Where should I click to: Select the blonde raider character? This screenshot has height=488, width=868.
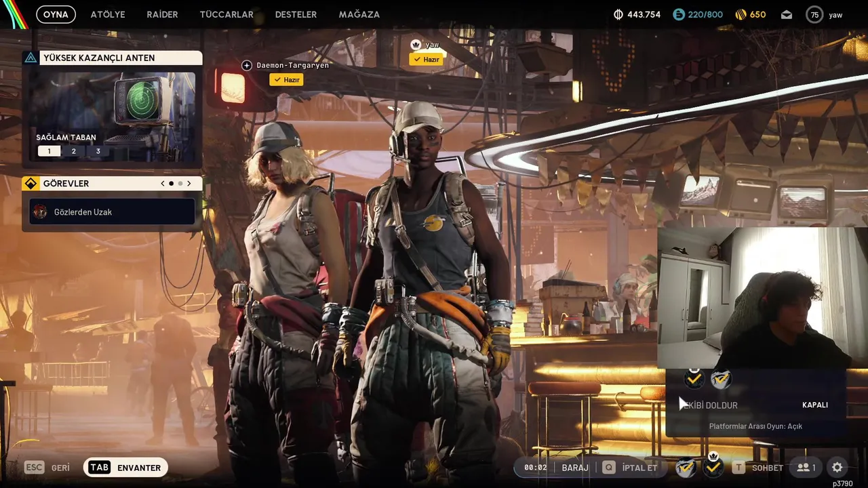(x=285, y=298)
